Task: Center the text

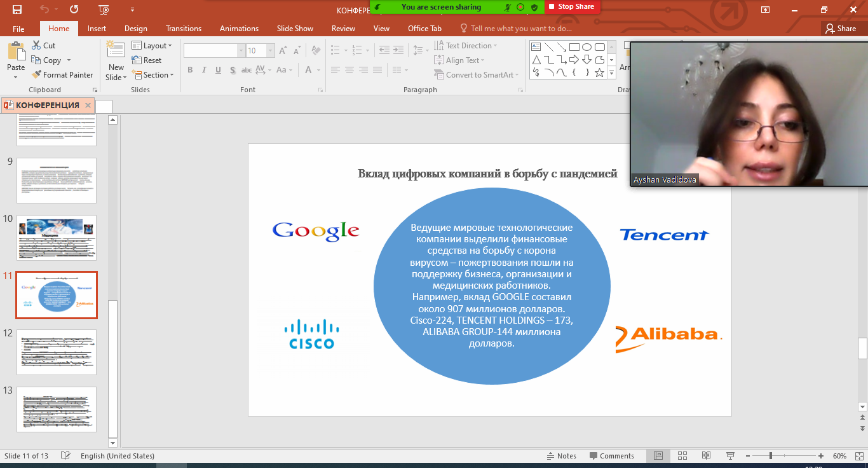Action: 350,70
